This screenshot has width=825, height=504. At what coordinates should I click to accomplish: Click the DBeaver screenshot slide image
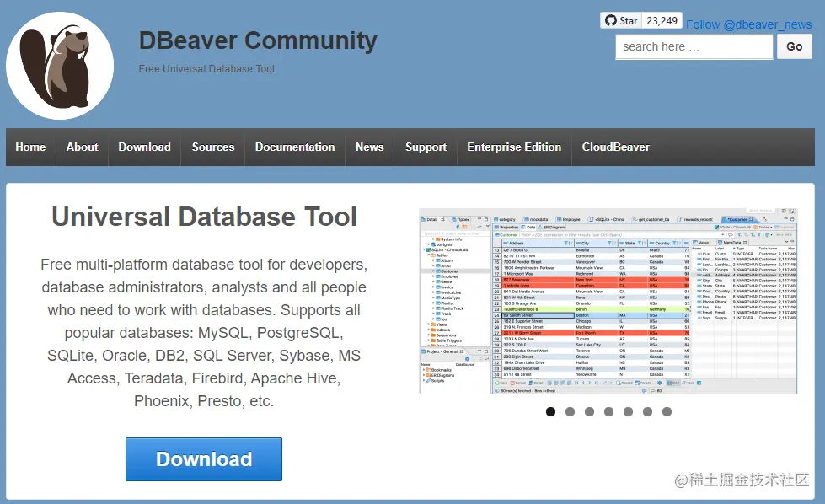point(608,300)
